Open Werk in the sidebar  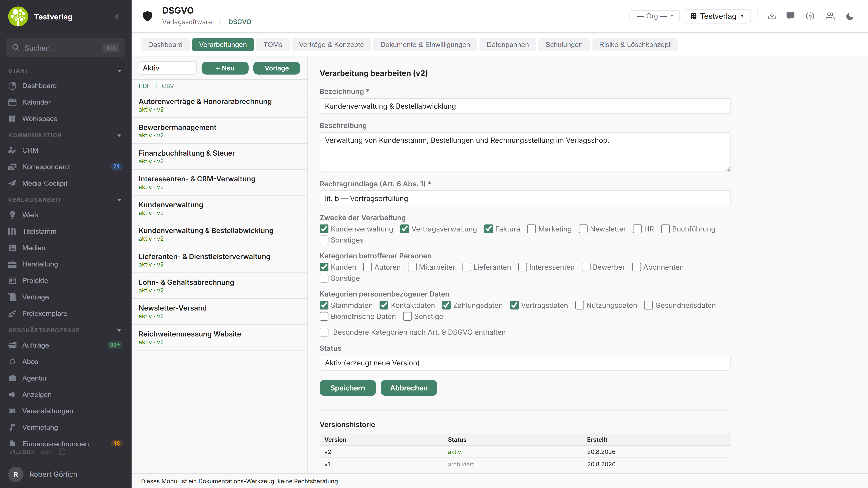pyautogui.click(x=65, y=215)
